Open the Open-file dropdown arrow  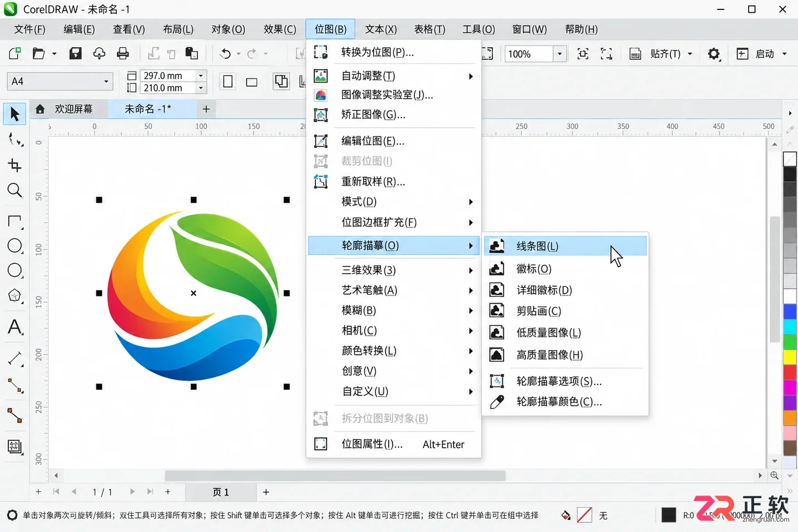54,54
